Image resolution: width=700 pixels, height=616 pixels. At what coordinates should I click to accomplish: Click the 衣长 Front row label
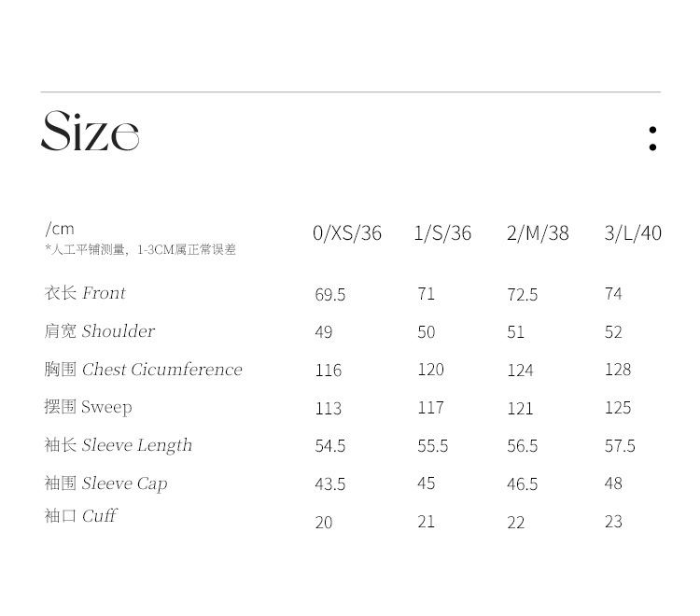[x=85, y=293]
